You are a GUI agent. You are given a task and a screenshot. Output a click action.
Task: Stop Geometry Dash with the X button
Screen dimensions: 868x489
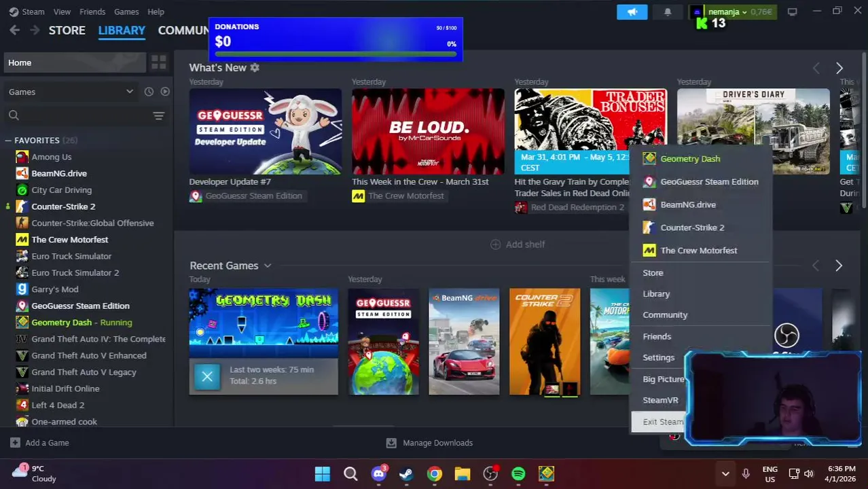coord(207,376)
